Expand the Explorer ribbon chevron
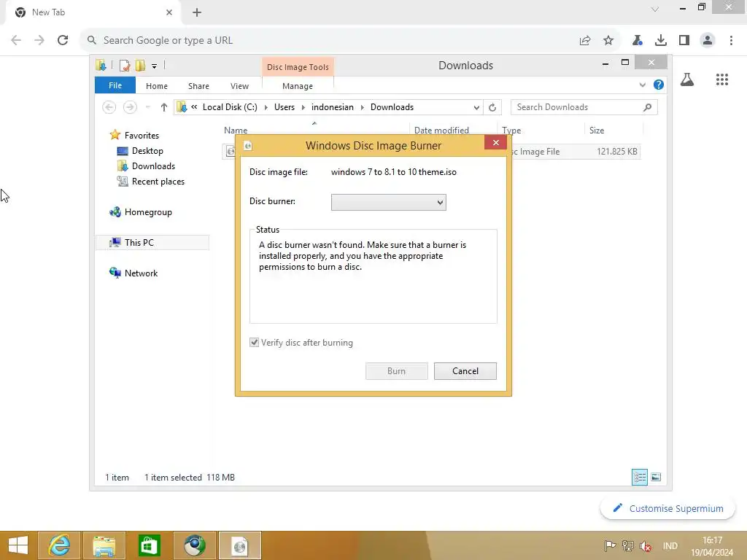 click(642, 85)
